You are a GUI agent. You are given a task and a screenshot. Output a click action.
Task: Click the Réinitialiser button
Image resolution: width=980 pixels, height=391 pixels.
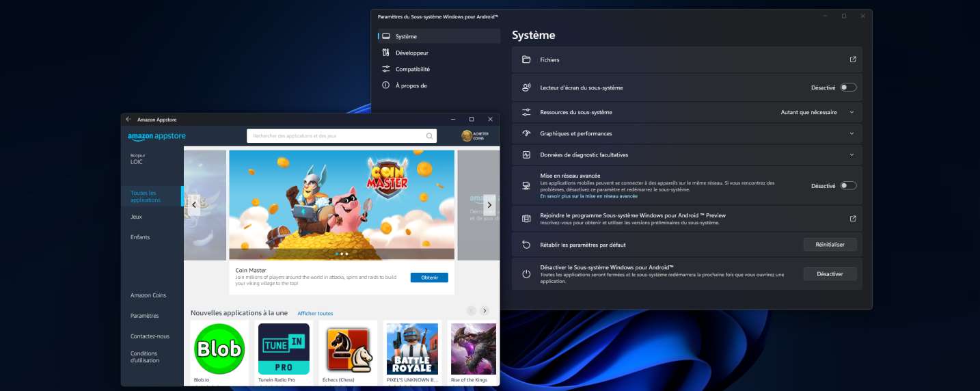tap(830, 244)
